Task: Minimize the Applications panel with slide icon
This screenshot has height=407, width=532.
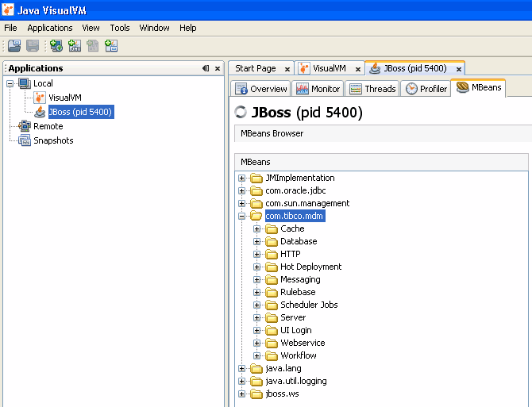Action: coord(206,68)
